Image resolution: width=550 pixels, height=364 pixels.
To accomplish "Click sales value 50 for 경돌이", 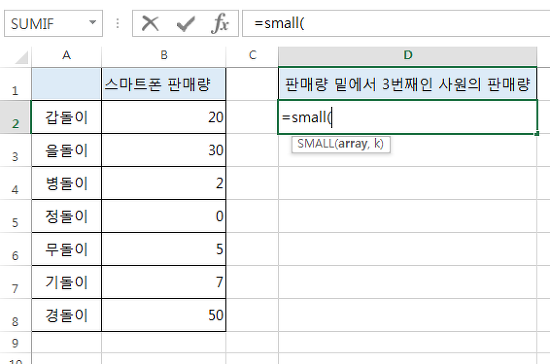I will [x=163, y=315].
